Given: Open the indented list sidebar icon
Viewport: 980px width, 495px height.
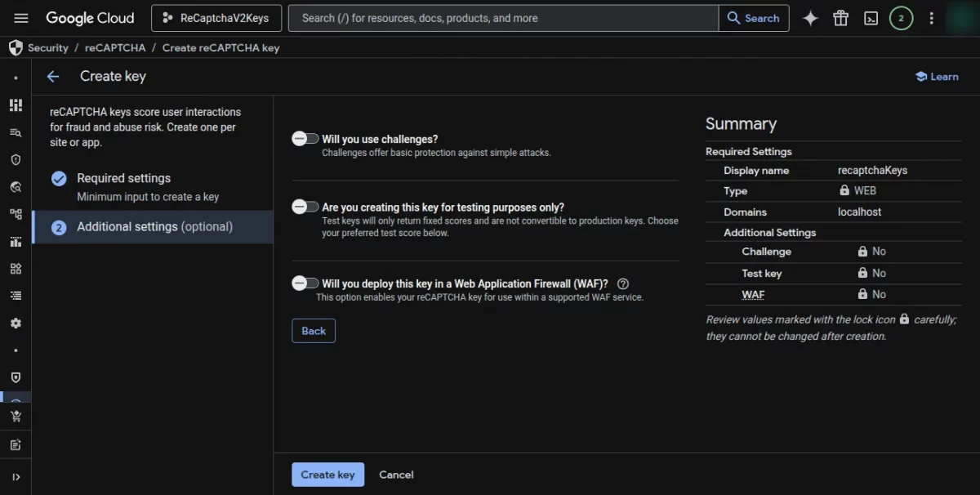Looking at the screenshot, I should click(16, 296).
